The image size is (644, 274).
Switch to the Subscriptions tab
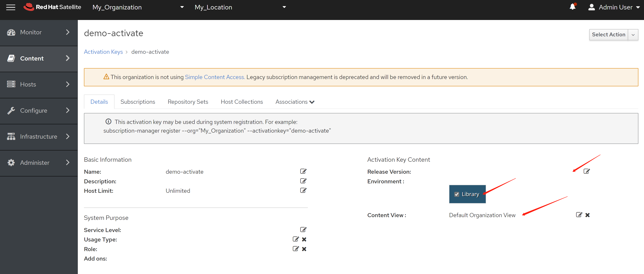coord(138,102)
